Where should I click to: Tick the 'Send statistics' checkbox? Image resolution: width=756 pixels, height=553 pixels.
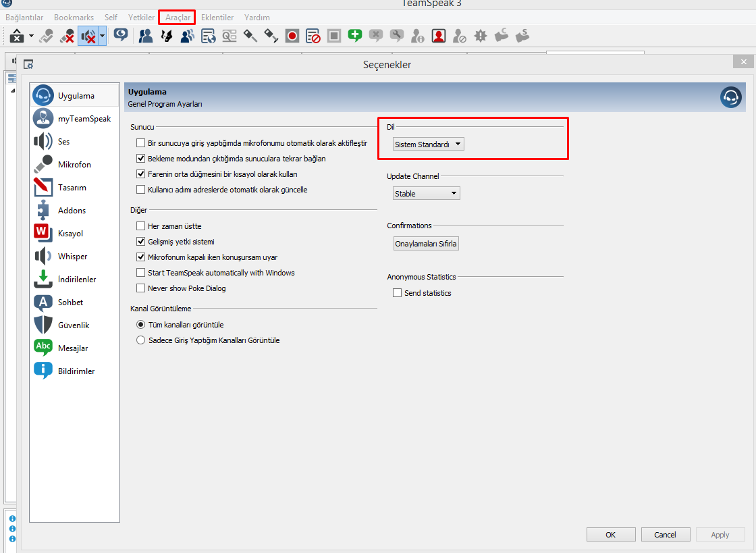pyautogui.click(x=398, y=293)
